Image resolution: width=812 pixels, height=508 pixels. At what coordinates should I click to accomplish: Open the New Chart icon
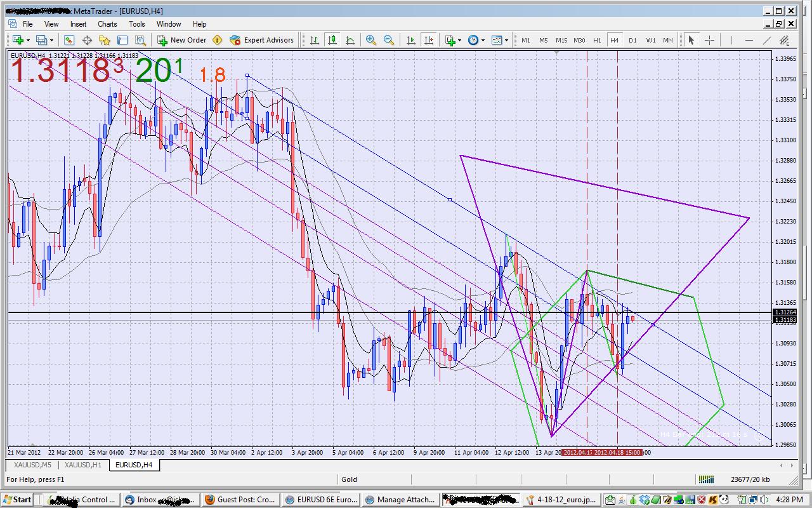click(17, 40)
